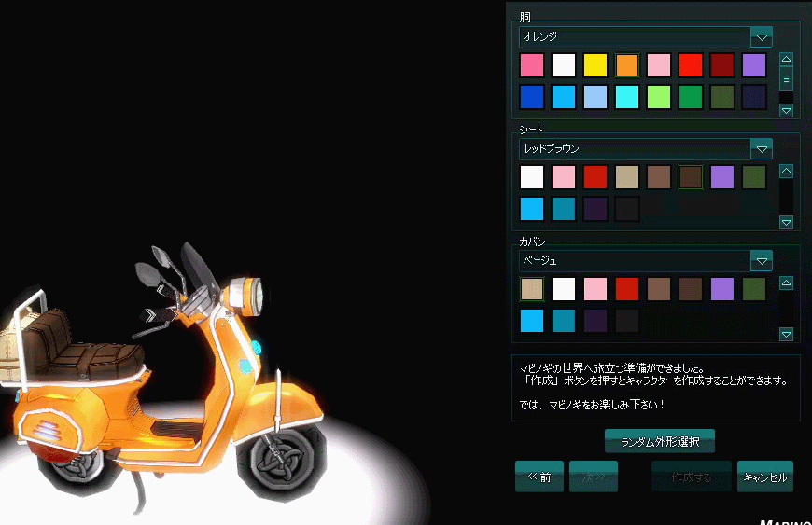Viewport: 812px width, 525px height.
Task: Open the シート color dropdown arrow
Action: pyautogui.click(x=762, y=149)
